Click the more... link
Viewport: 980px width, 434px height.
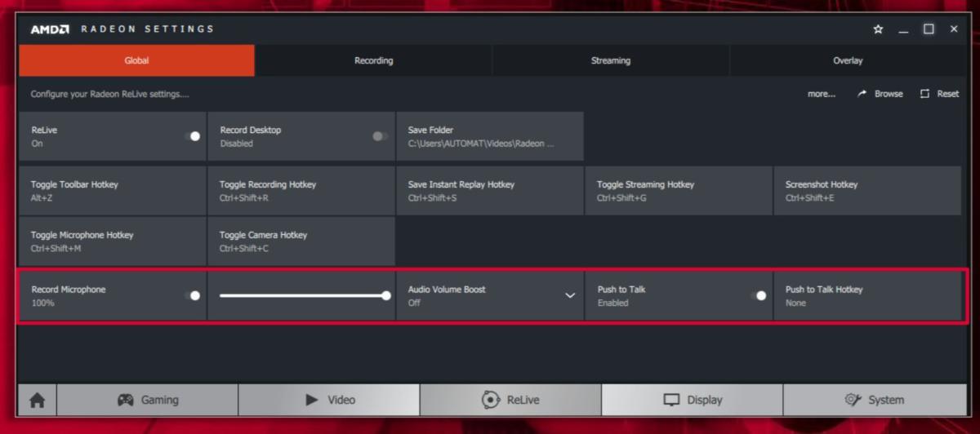(x=821, y=94)
